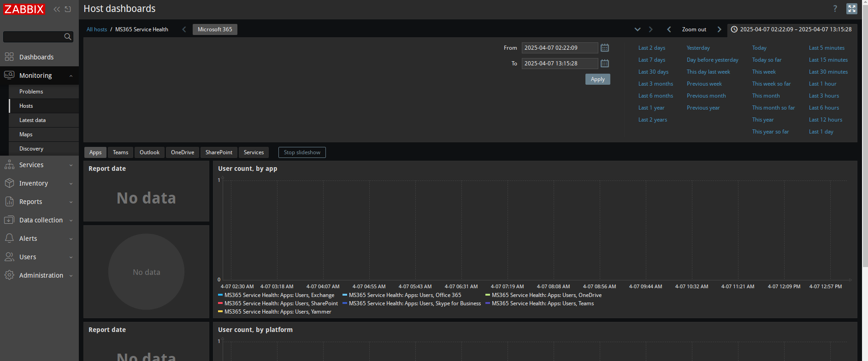Collapse the Monitoring menu section
This screenshot has width=868, height=361.
pos(71,76)
